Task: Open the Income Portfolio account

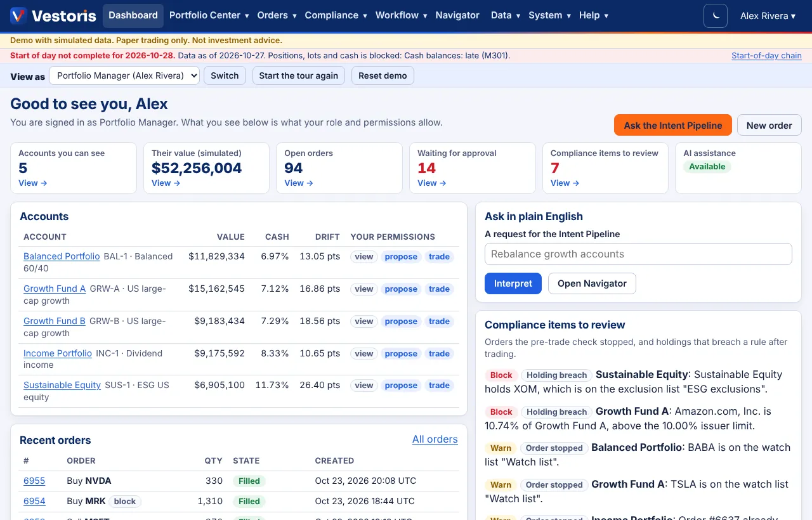Action: [58, 353]
